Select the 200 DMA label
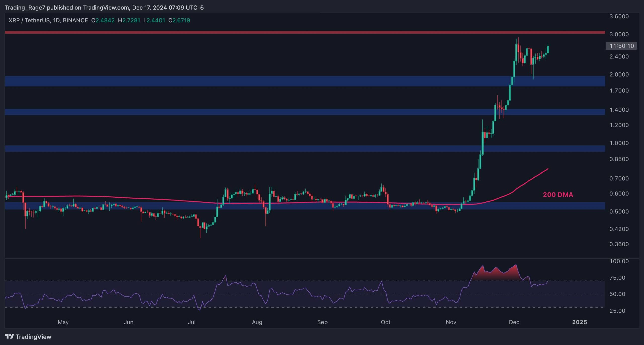Image resolution: width=644 pixels, height=345 pixels. coord(558,195)
